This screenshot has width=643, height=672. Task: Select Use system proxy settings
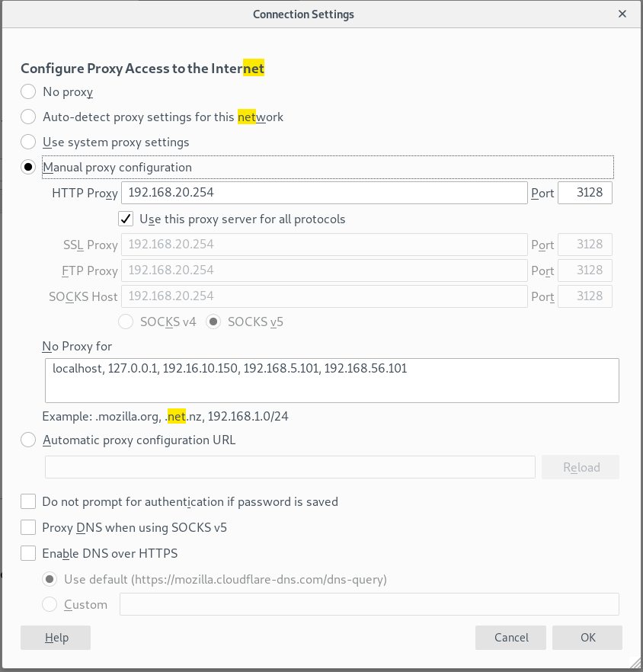pos(28,142)
